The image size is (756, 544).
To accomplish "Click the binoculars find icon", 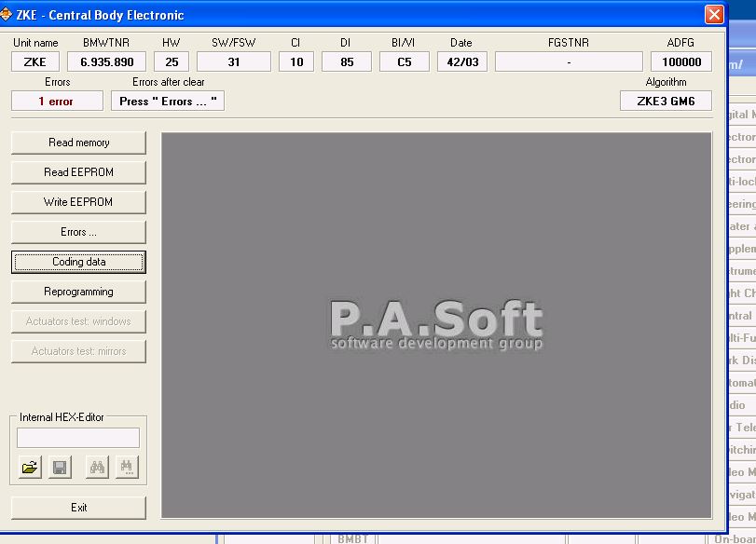I will coord(97,468).
